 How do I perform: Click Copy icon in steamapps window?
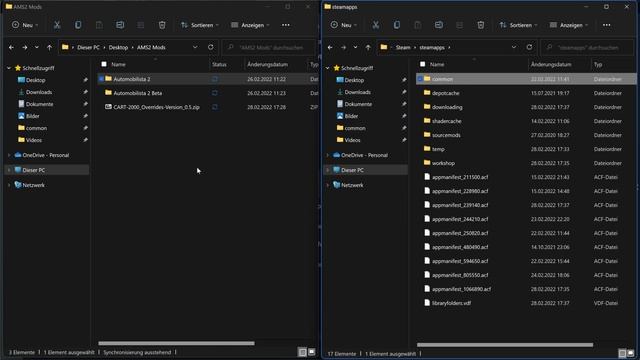coord(397,25)
